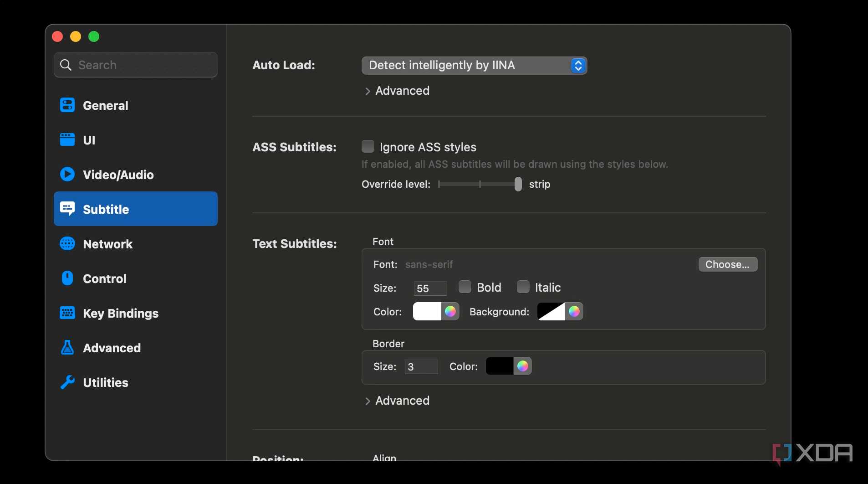Open the Advanced preferences tab in sidebar
The width and height of the screenshot is (868, 484).
(136, 348)
